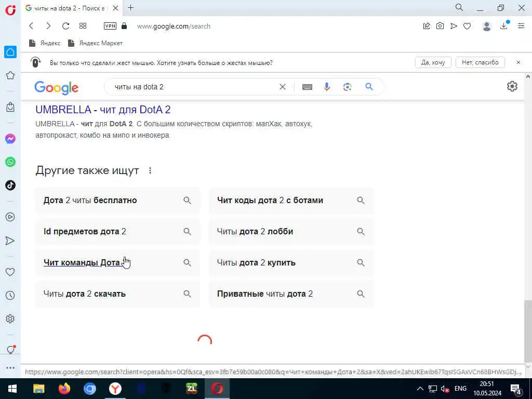The image size is (532, 399).
Task: Toggle the VPN badge
Action: point(110,26)
